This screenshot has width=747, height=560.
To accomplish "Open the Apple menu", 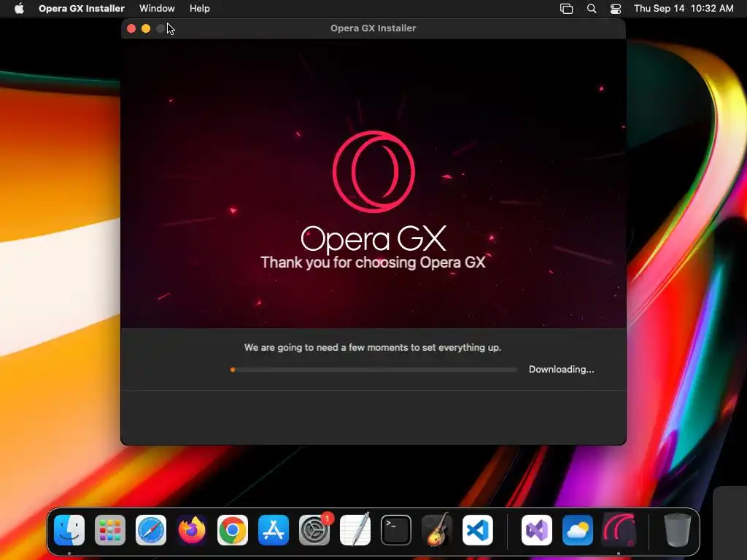I will 19,9.
